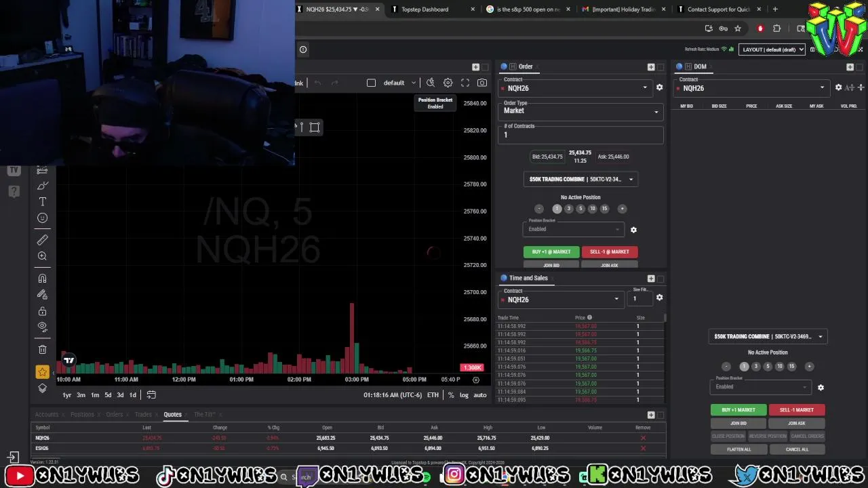868x488 pixels.
Task: Select the Text tool in chart toolbar
Action: (x=43, y=202)
